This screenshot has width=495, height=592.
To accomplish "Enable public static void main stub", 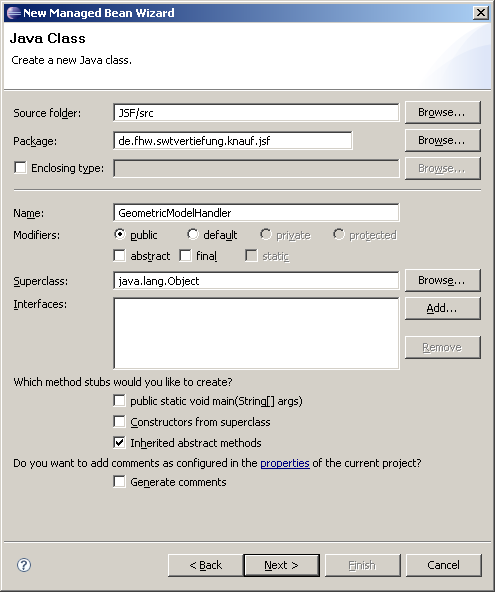I will pos(119,401).
